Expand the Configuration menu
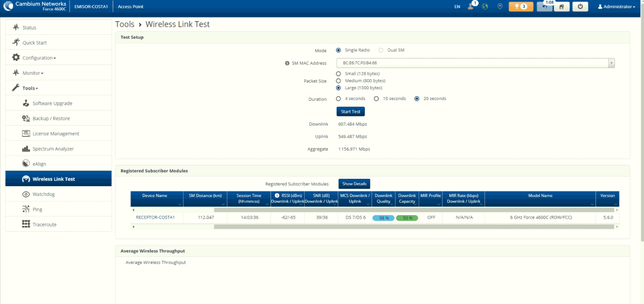Image resolution: width=644 pixels, height=304 pixels. click(58, 58)
